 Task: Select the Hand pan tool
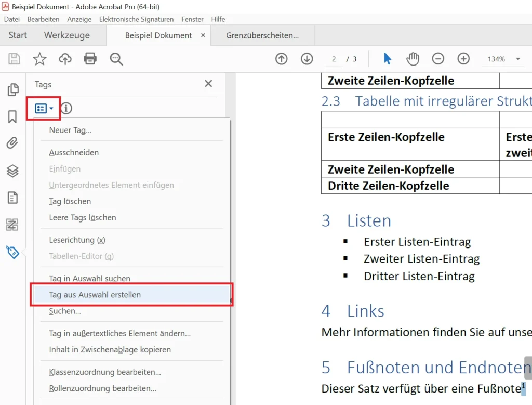(x=413, y=59)
